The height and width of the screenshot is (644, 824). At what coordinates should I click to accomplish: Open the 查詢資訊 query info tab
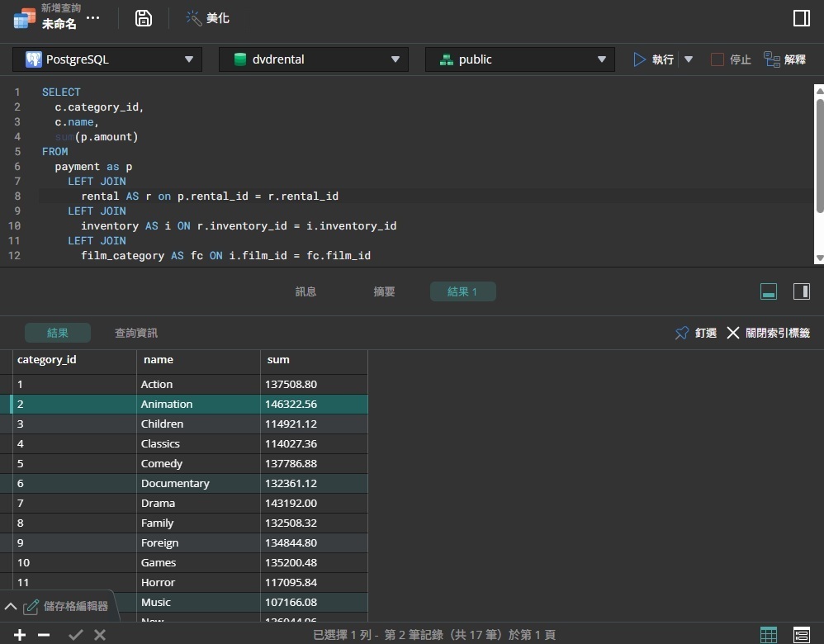point(135,333)
